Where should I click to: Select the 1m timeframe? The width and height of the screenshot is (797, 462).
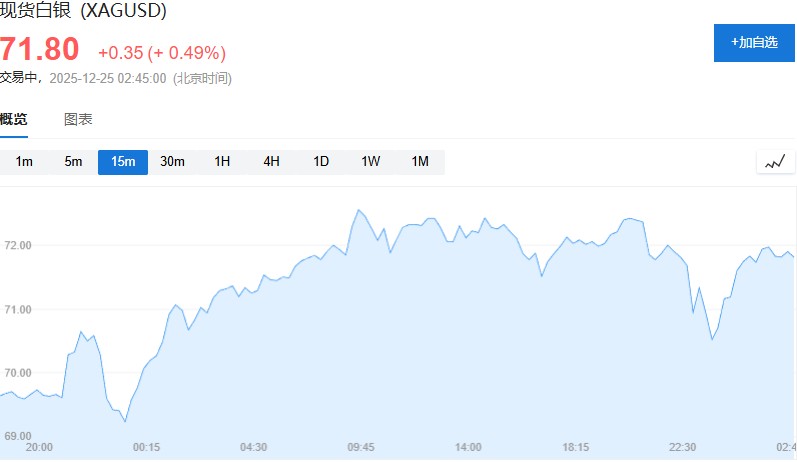tap(24, 162)
